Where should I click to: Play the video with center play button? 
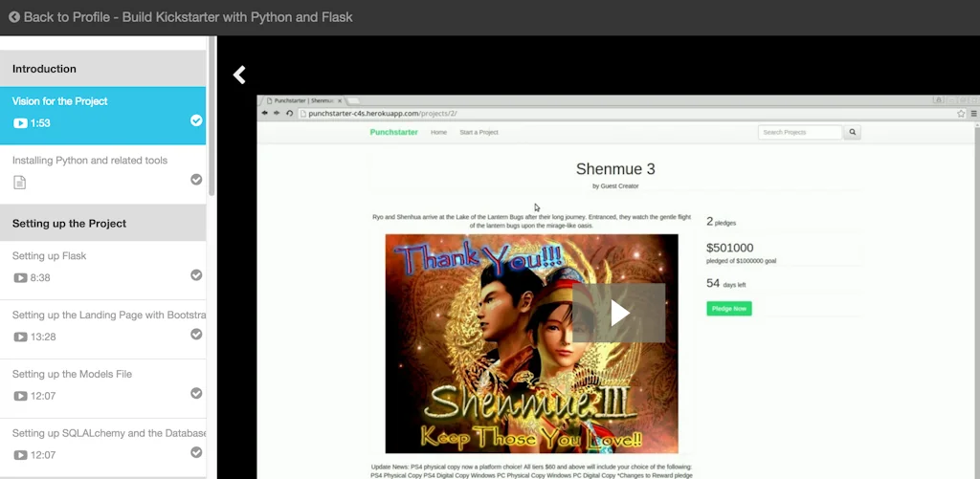point(619,313)
